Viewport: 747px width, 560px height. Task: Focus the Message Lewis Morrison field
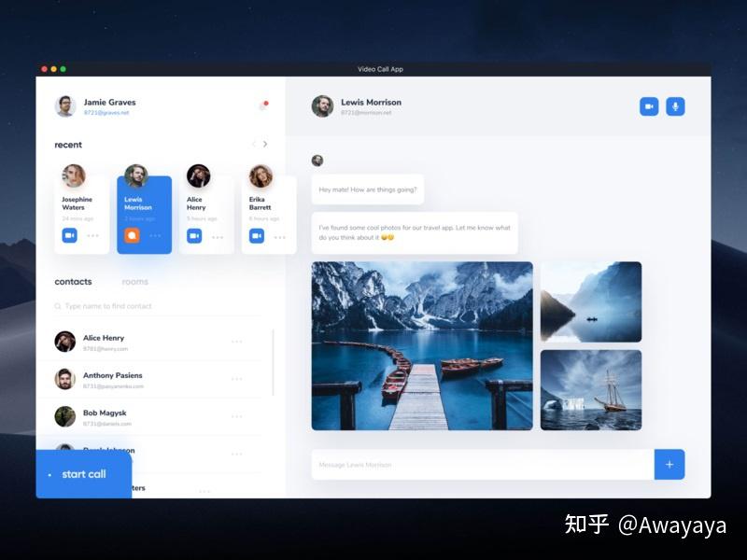tap(483, 464)
